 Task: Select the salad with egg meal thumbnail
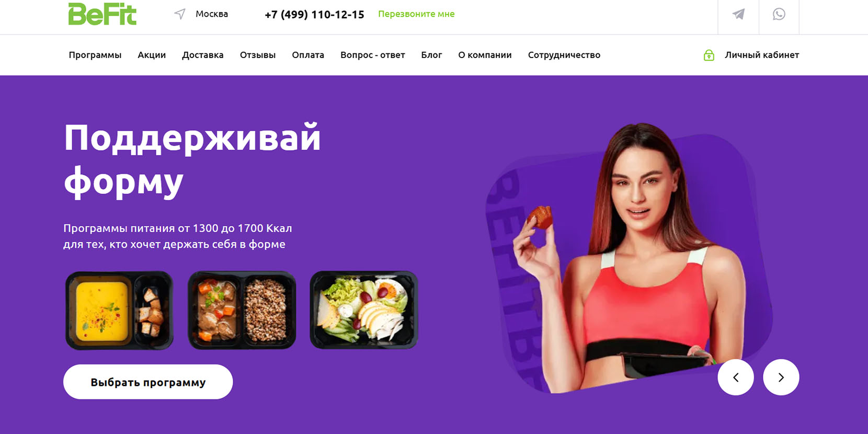[x=364, y=310]
